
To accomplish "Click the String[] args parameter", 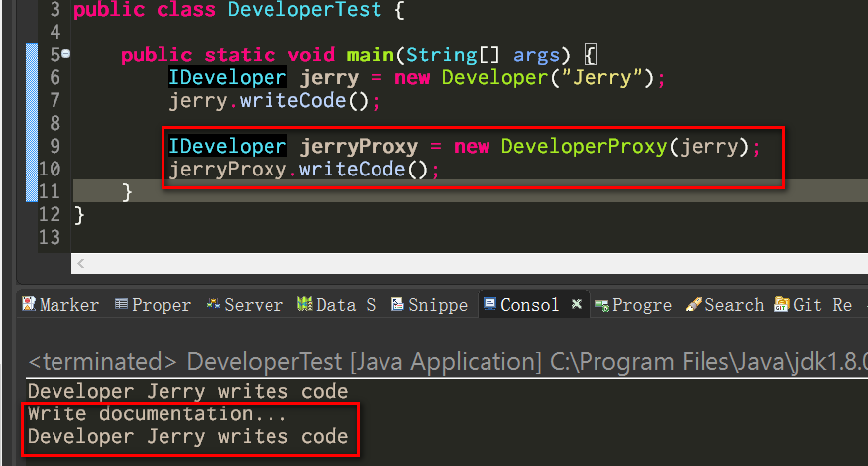I will tap(483, 55).
